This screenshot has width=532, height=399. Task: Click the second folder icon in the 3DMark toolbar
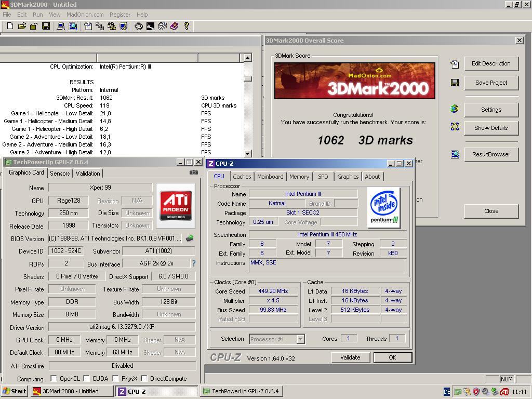(x=34, y=26)
